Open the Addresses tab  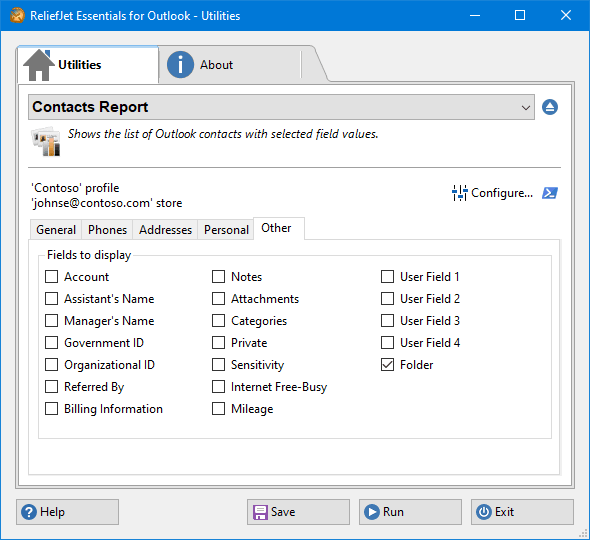(x=165, y=230)
